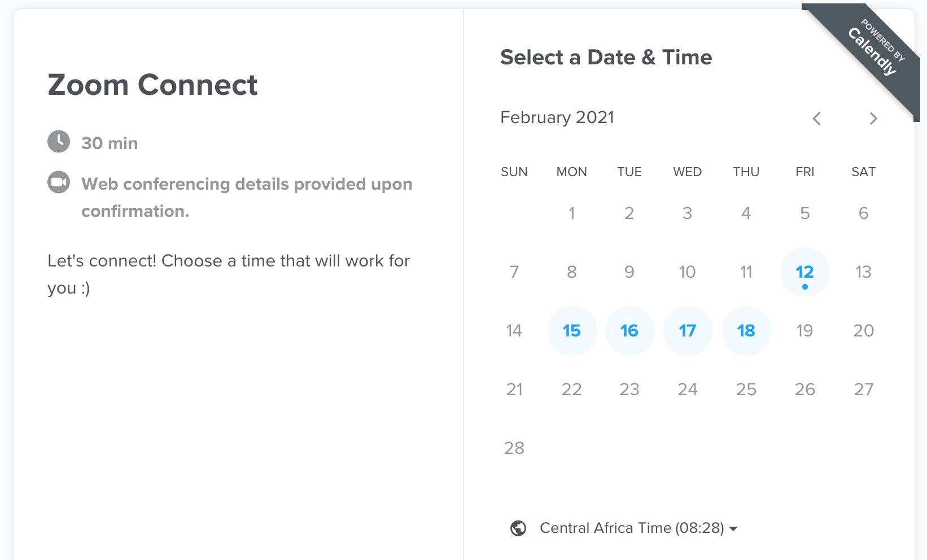Click the globe time zone icon

coord(518,528)
